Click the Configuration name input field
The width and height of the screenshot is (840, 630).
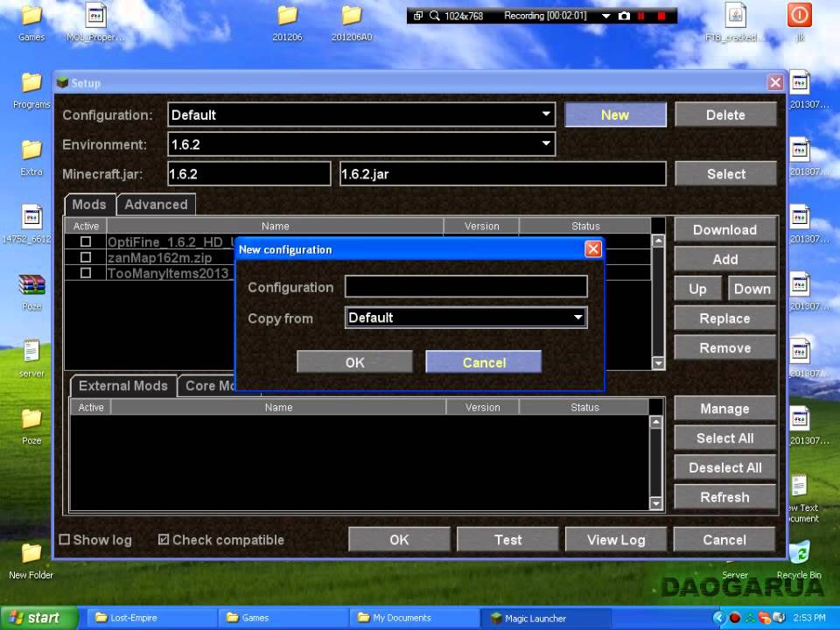[x=466, y=287]
